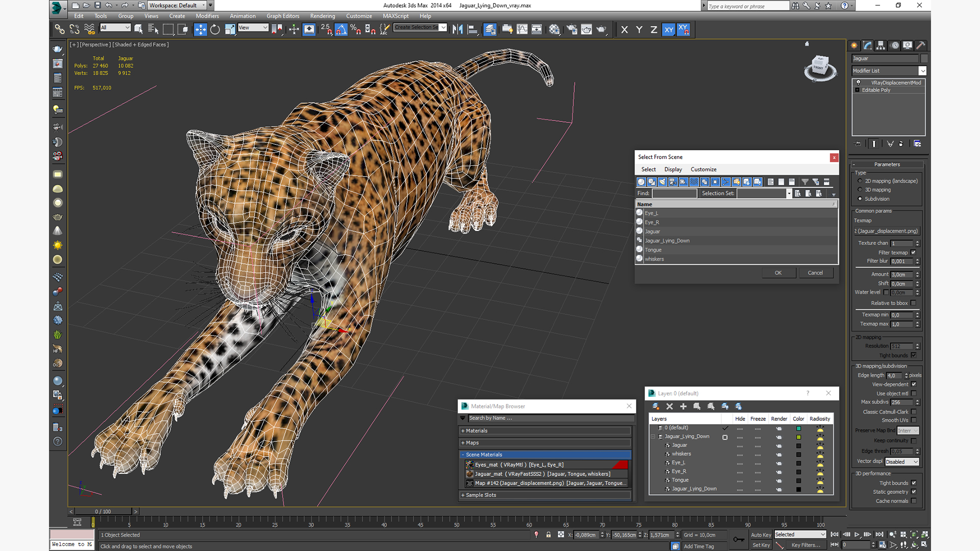
Task: Open the Material Editor toolbar icon
Action: (554, 30)
